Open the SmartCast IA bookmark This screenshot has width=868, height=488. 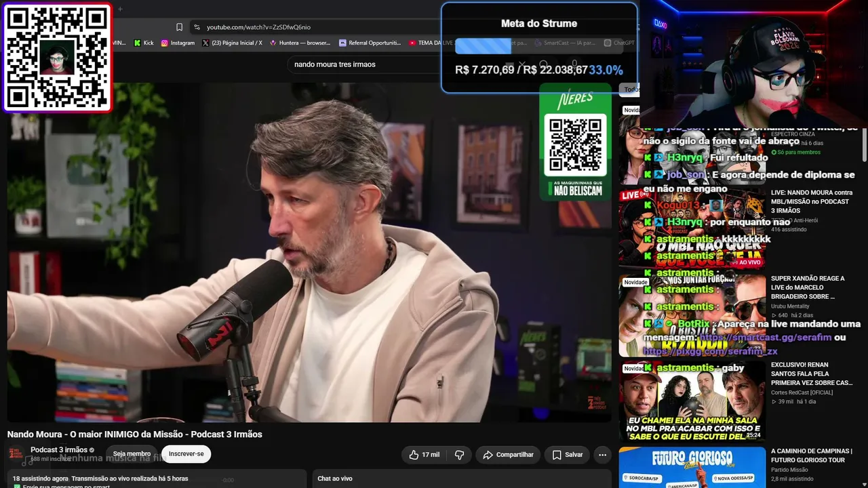coord(564,43)
